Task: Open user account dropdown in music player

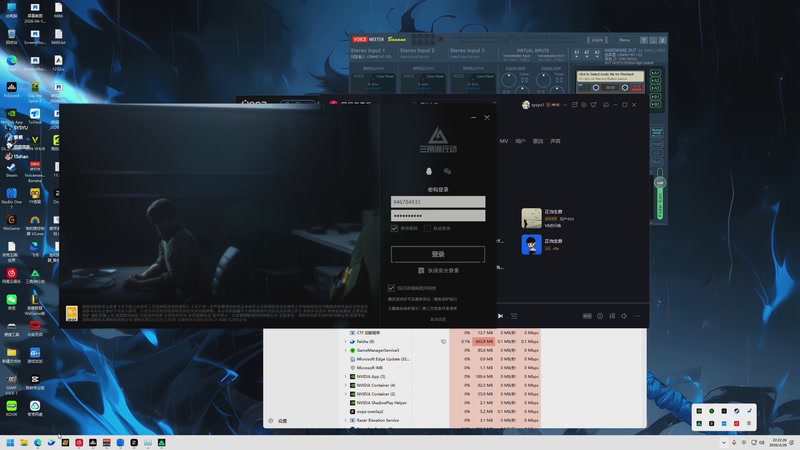Action: click(565, 105)
